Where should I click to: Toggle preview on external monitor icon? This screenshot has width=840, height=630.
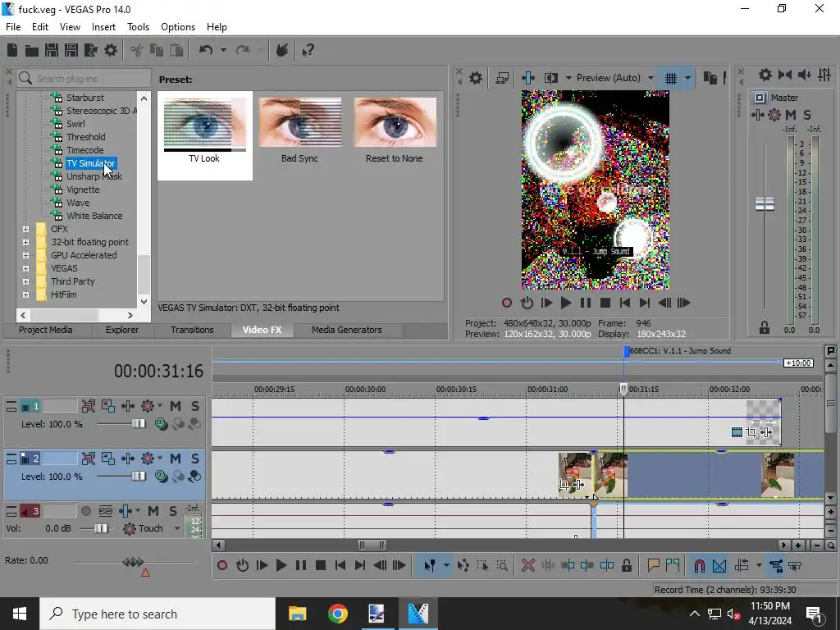[502, 78]
